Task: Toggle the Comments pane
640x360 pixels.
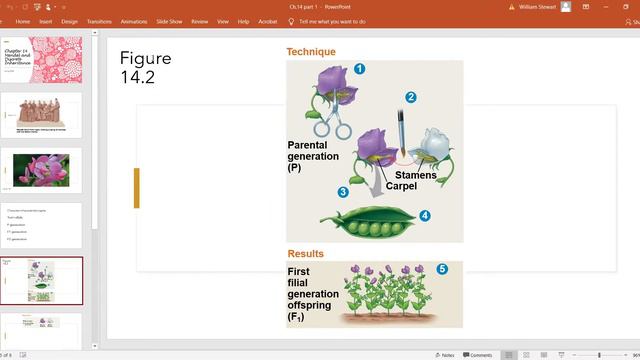Action: tap(478, 355)
